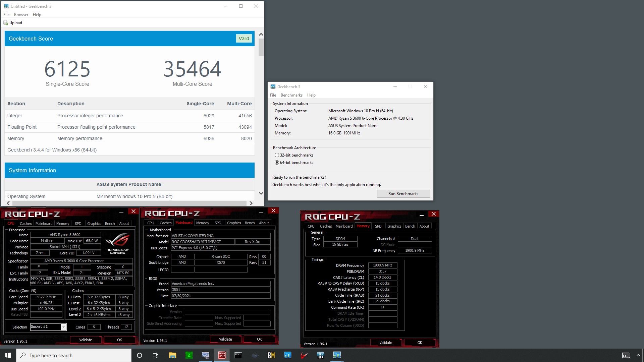Image resolution: width=644 pixels, height=362 pixels.
Task: Click OK in left CPU-Z window
Action: [x=119, y=340]
